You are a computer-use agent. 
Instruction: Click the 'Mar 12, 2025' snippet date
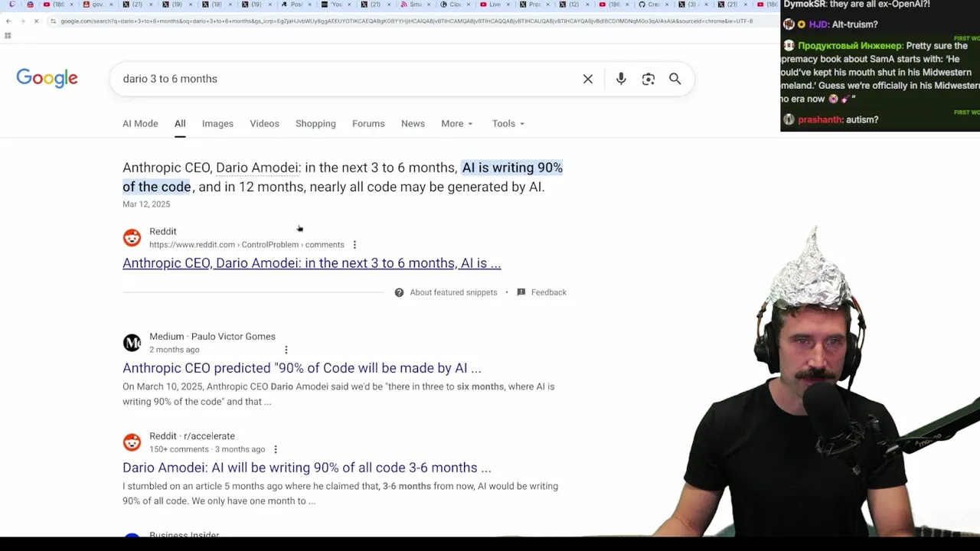pos(146,204)
